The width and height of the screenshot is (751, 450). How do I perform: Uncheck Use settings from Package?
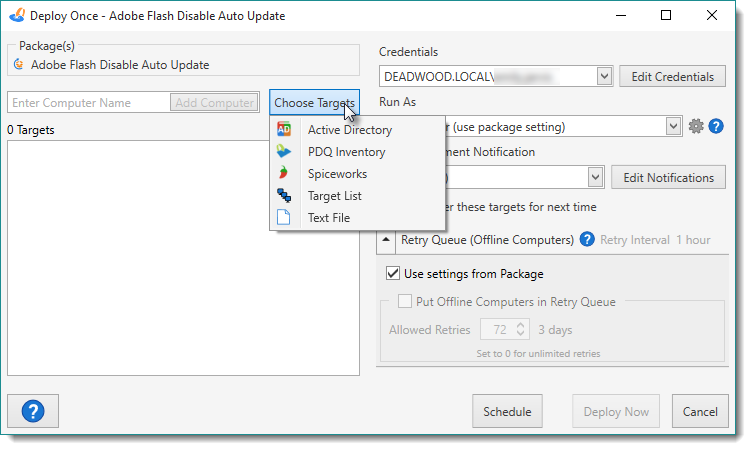pos(393,273)
